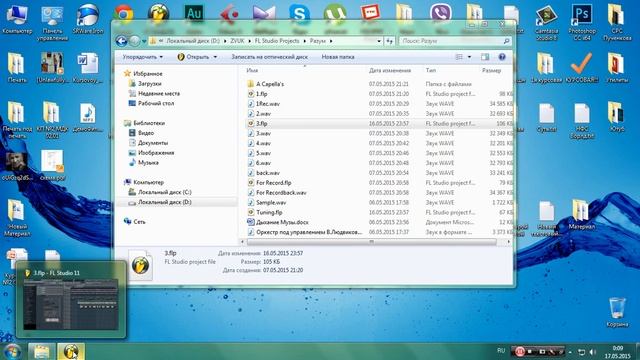Select the file 1.flp
Screen dimensions: 640x360
point(257,93)
